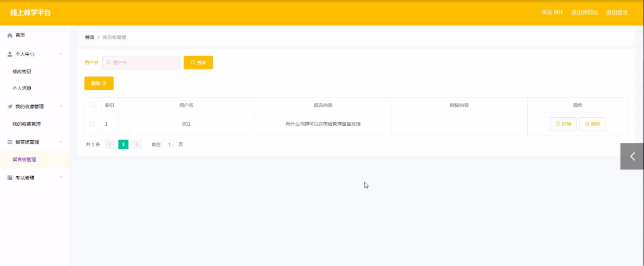Click the home icon in the sidebar
The height and width of the screenshot is (266, 644).
coord(10,36)
